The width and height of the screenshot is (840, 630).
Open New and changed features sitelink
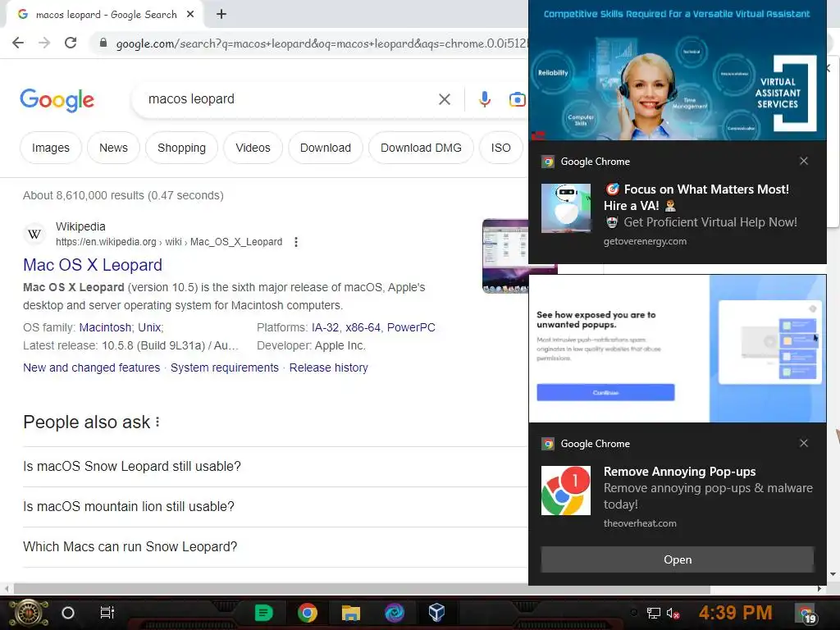point(92,367)
